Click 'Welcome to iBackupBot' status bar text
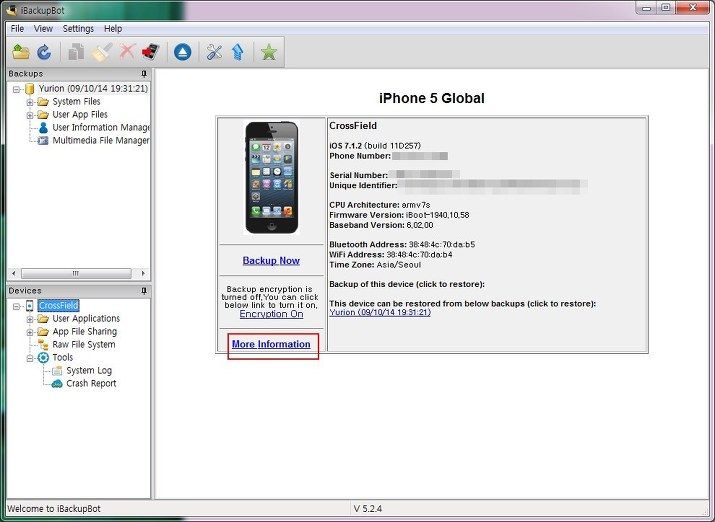 point(54,508)
